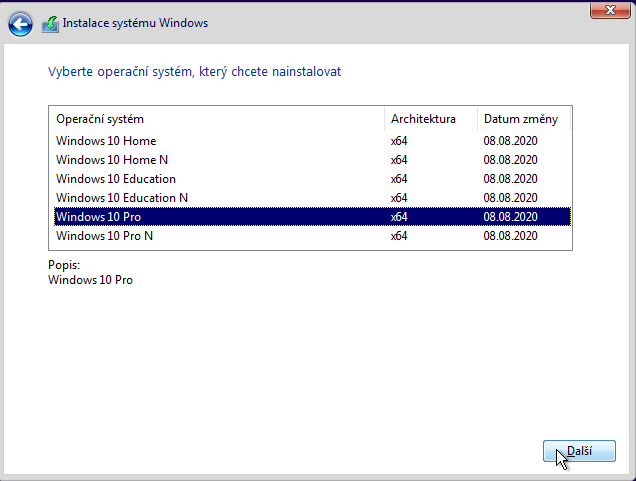Sort by Operační systém column header

99,119
